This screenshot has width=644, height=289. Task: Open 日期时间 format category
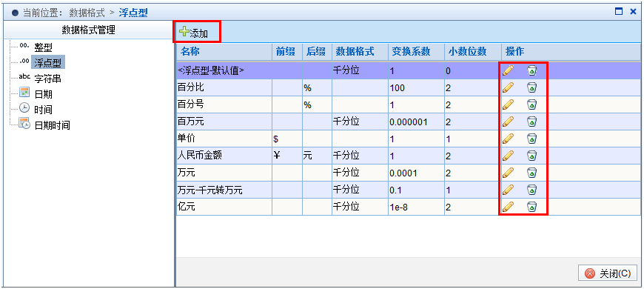(x=52, y=125)
